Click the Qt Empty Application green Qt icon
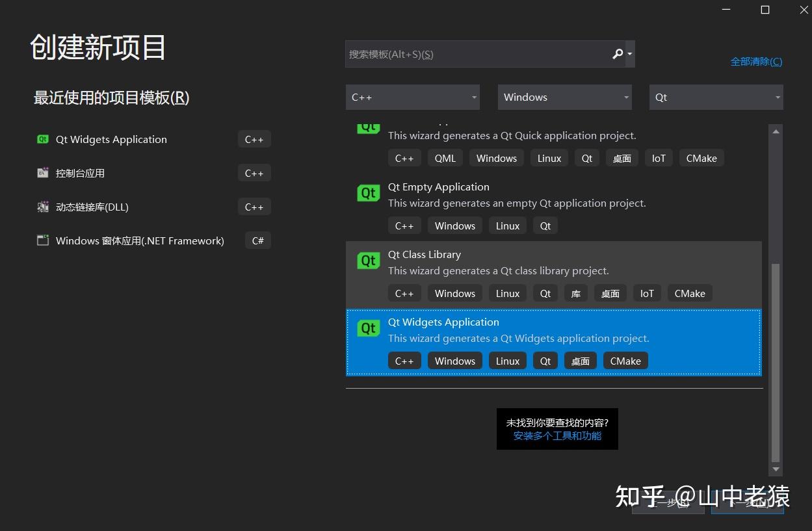 coord(369,193)
